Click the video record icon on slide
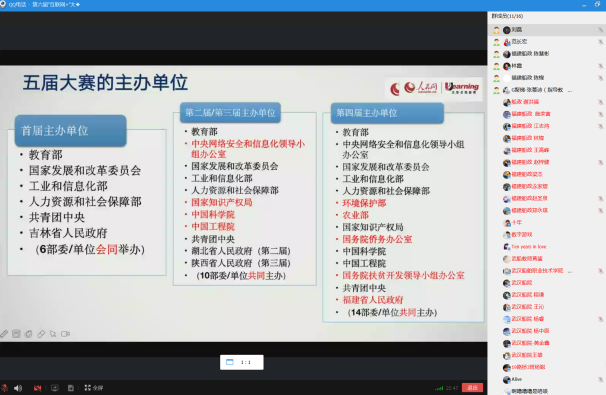The image size is (606, 395). tap(65, 334)
